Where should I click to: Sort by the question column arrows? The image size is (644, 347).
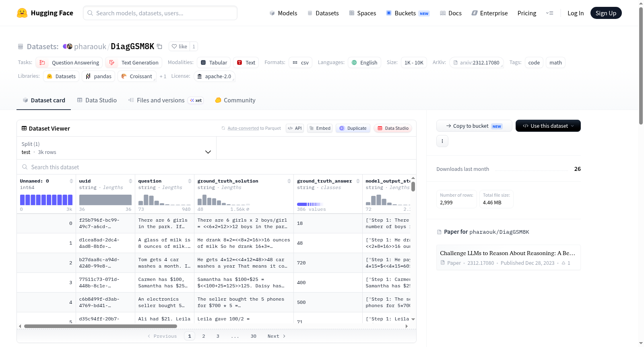point(190,181)
